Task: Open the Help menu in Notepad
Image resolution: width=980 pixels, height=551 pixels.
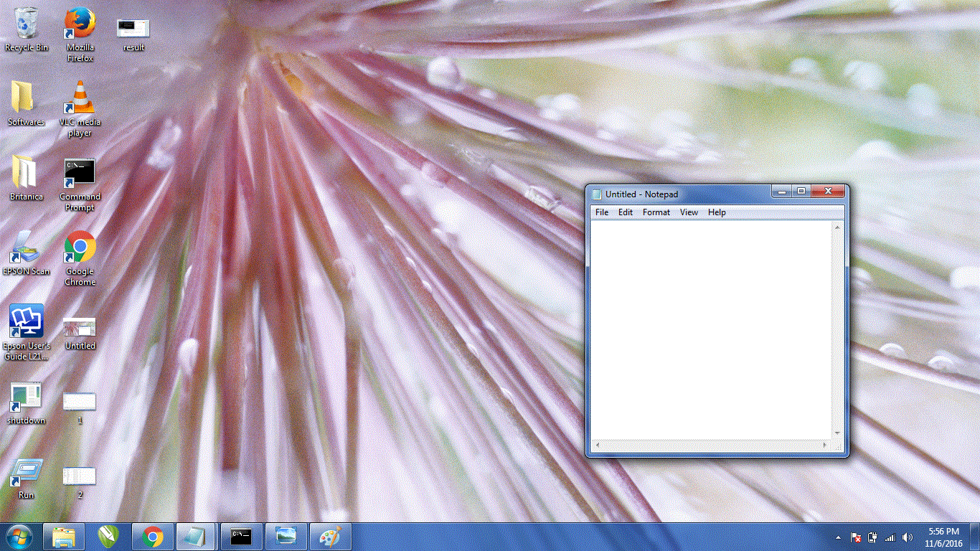Action: (x=717, y=212)
